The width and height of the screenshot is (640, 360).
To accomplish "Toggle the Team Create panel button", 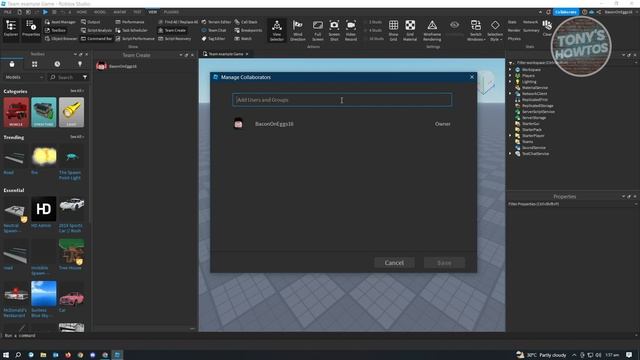I will tap(172, 30).
